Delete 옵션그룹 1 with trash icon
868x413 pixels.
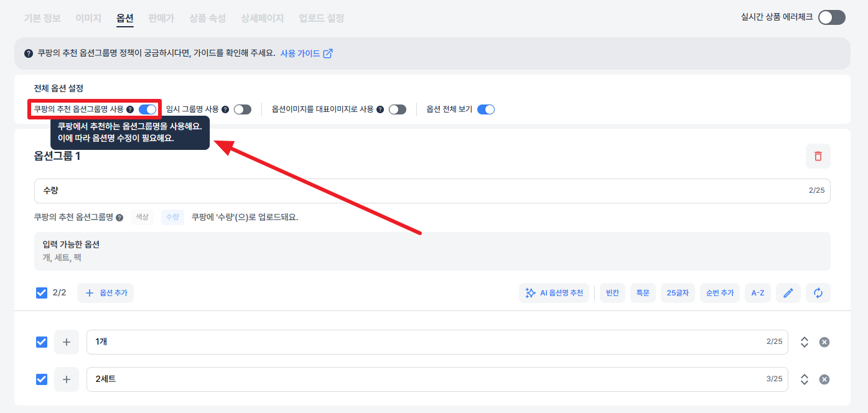click(x=818, y=156)
